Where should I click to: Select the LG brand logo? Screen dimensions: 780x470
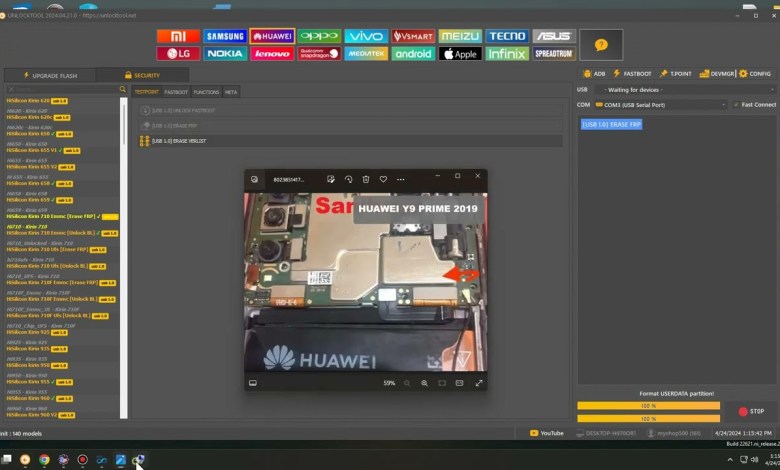pos(178,54)
